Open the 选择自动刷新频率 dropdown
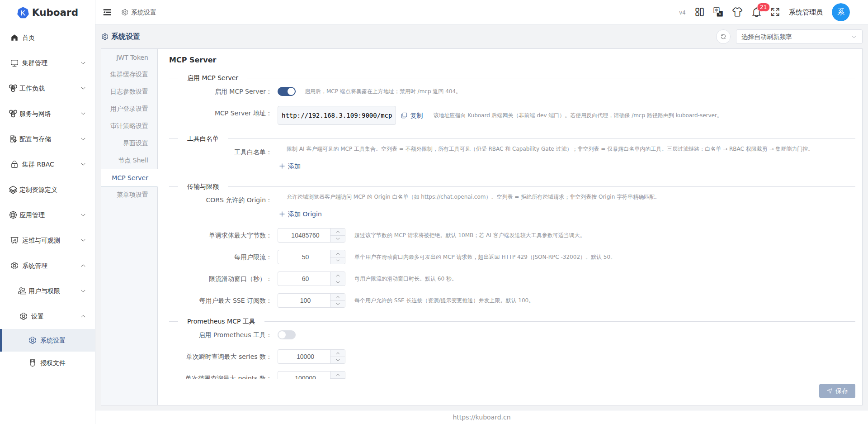Screen dimensions: 868x424 pyautogui.click(x=799, y=37)
